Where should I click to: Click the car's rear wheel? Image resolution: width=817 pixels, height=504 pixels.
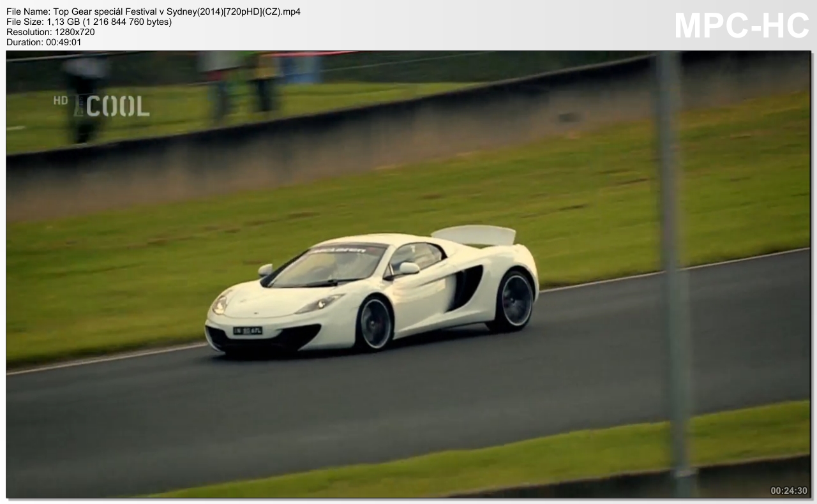tap(513, 300)
